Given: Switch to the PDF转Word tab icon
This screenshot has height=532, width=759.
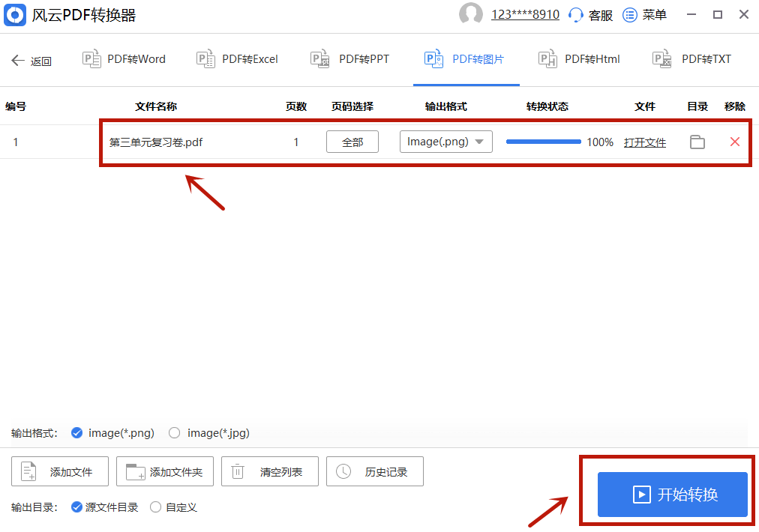Looking at the screenshot, I should pyautogui.click(x=91, y=58).
